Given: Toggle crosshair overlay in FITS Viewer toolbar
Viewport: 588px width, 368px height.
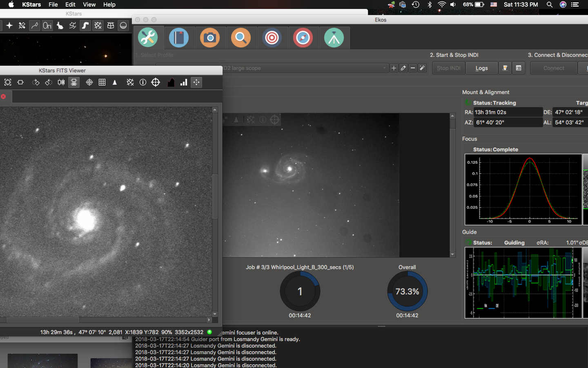Looking at the screenshot, I should [x=89, y=82].
